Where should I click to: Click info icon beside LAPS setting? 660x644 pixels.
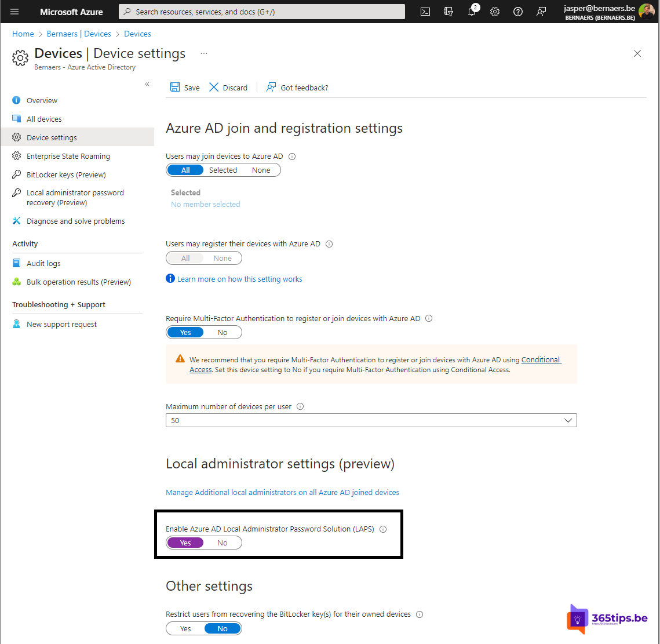[x=383, y=529]
